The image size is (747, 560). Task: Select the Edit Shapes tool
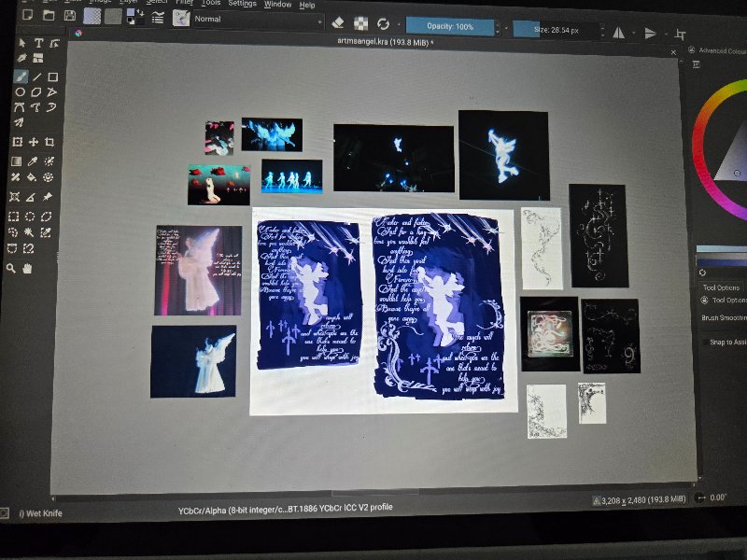pyautogui.click(x=55, y=43)
